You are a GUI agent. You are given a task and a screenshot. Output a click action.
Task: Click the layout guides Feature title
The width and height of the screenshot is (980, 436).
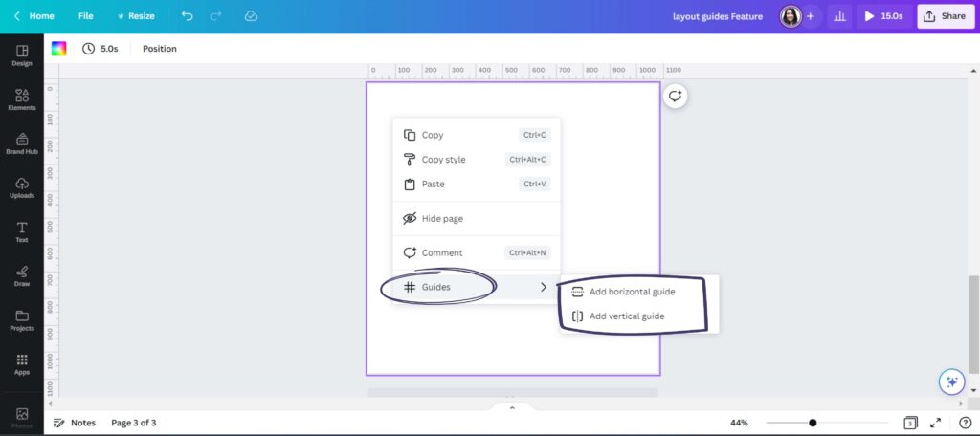[x=718, y=17]
